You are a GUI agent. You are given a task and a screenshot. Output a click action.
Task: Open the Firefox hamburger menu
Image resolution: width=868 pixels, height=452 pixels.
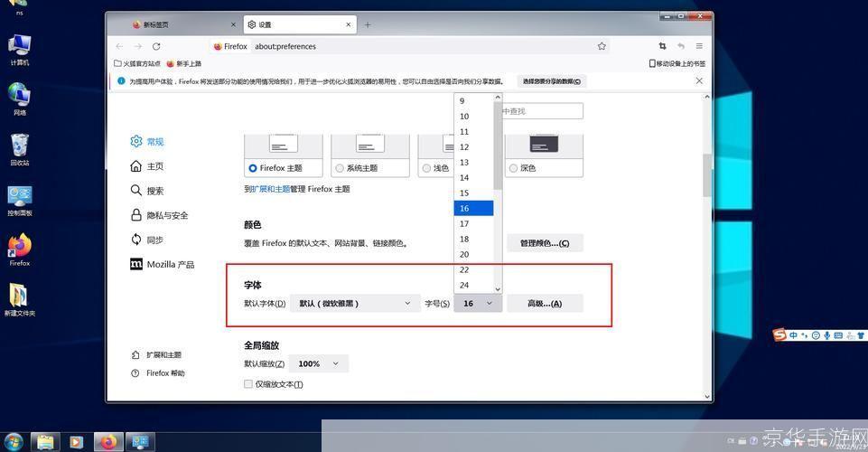699,46
